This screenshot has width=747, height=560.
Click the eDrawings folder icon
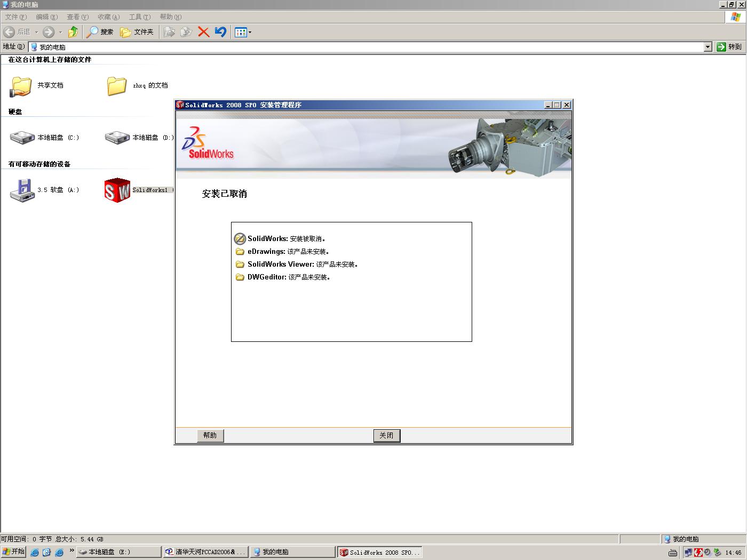pos(240,252)
